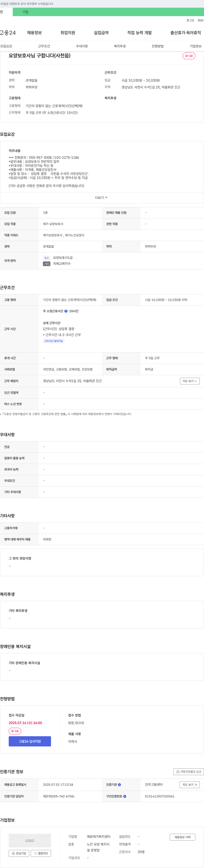Click the phone number text 055-957-3008
The width and height of the screenshot is (204, 868).
(40, 157)
